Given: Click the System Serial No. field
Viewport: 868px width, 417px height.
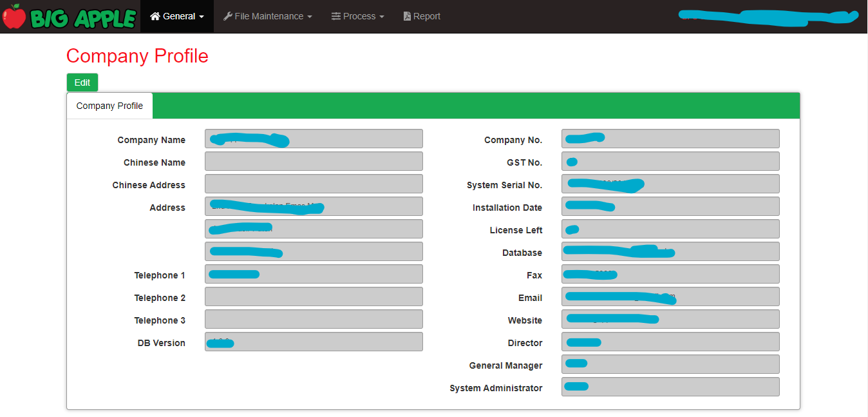Looking at the screenshot, I should point(670,184).
